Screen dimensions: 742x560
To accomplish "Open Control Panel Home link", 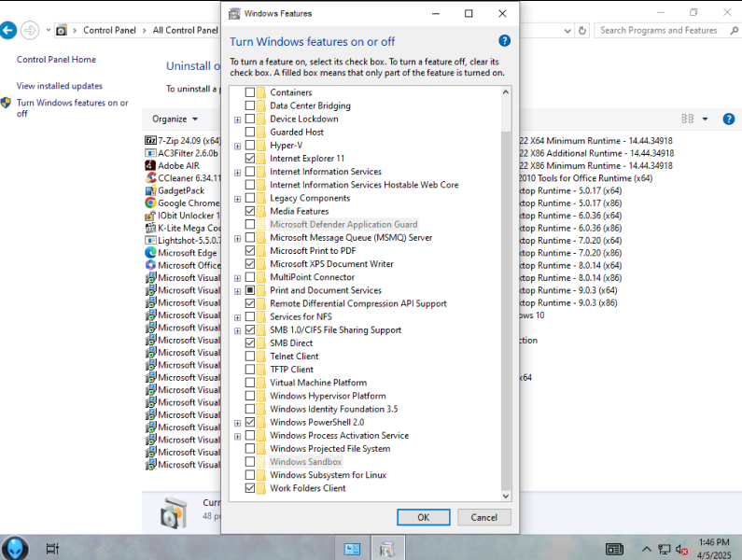I will pos(56,59).
